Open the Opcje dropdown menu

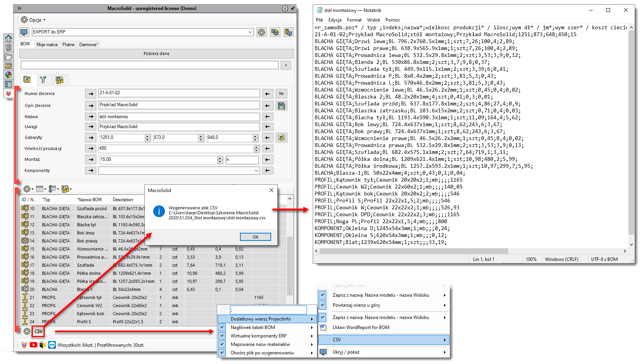(33, 20)
